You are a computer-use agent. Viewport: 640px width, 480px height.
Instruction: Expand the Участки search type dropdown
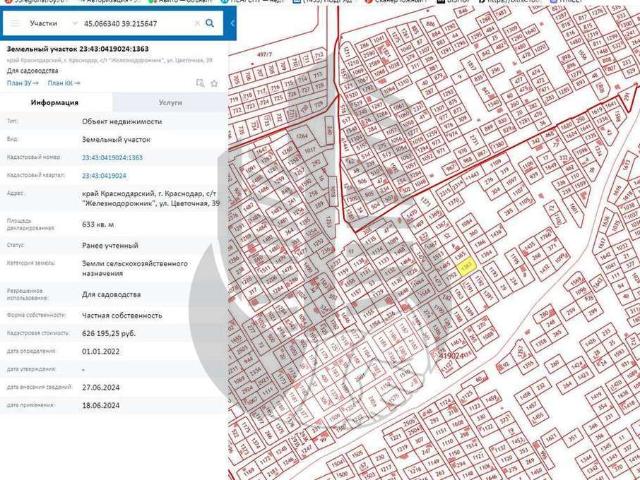(74, 24)
